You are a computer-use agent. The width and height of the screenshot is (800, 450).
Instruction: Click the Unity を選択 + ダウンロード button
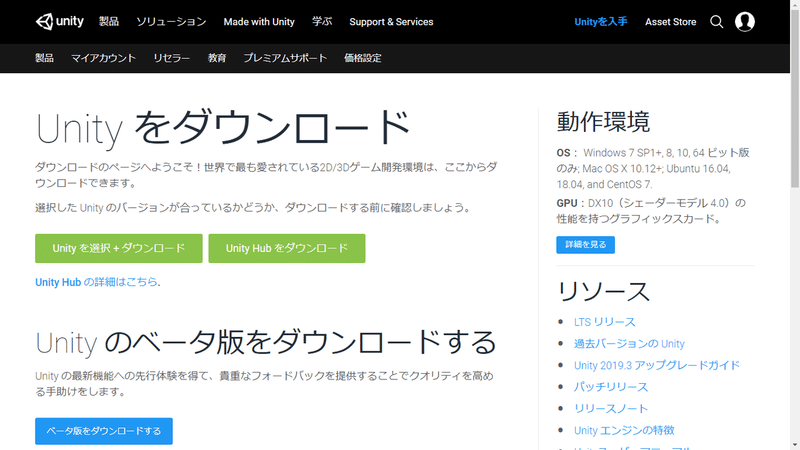(118, 248)
